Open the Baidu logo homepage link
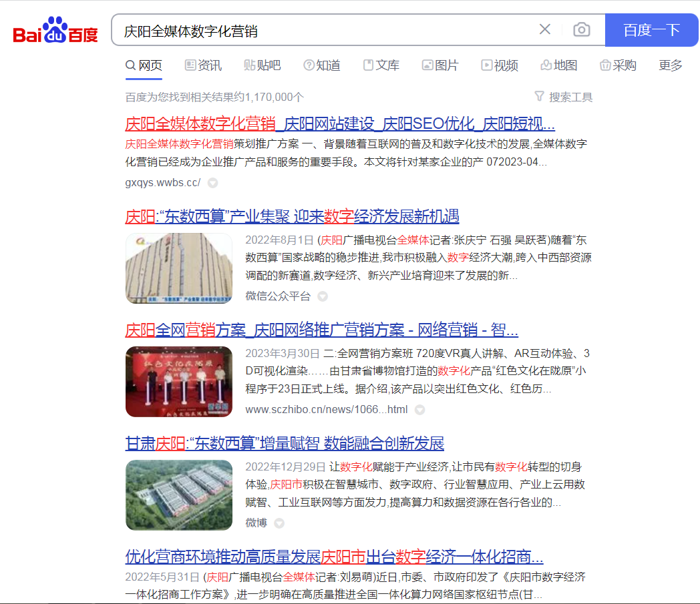This screenshot has height=604, width=700. tap(55, 30)
